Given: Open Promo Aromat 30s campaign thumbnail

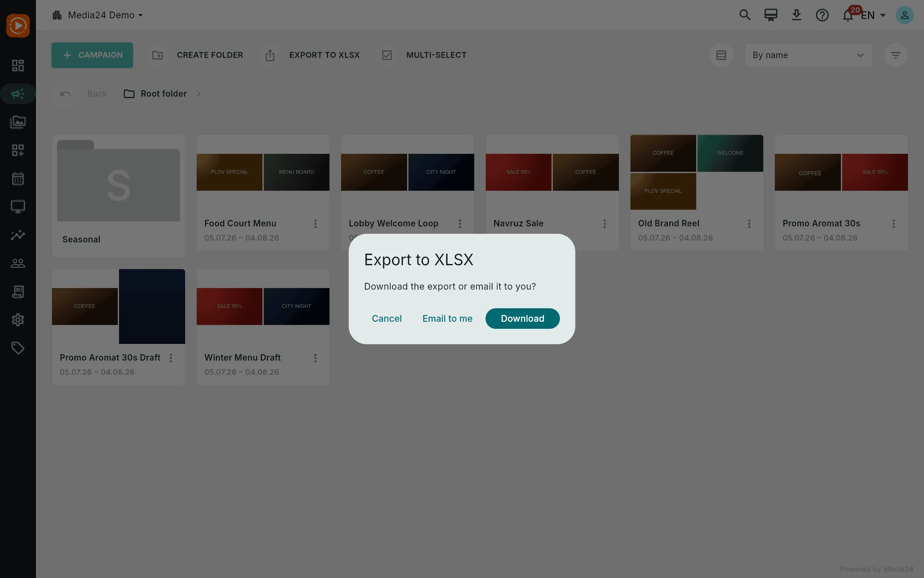Looking at the screenshot, I should [841, 172].
